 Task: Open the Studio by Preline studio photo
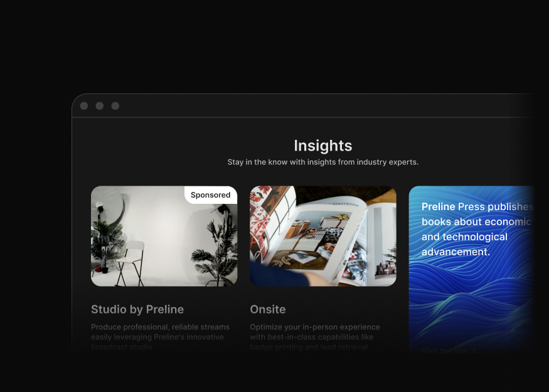(164, 236)
